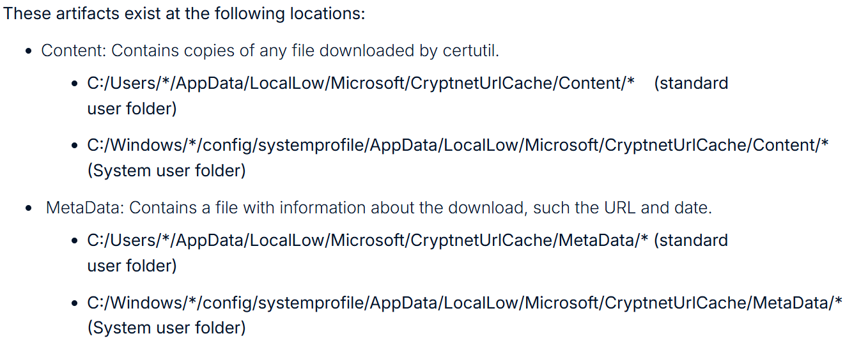Image resolution: width=868 pixels, height=359 pixels.
Task: Click bullet dot before Windows Content path
Action: click(x=75, y=146)
